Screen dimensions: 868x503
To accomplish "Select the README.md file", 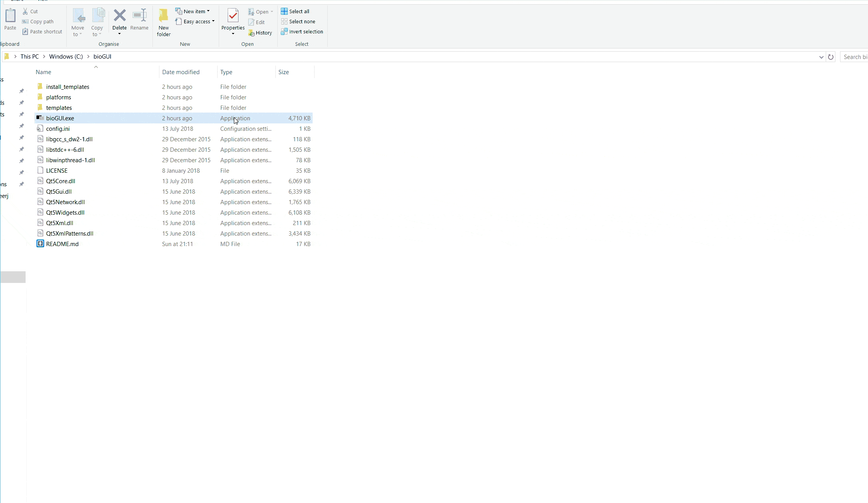I will click(x=62, y=244).
